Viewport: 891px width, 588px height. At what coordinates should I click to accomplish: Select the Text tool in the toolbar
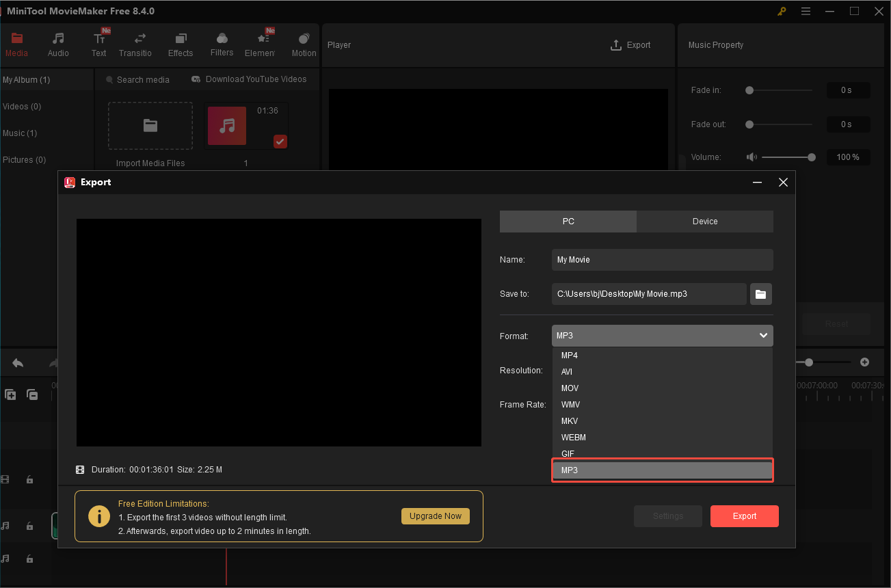(98, 44)
